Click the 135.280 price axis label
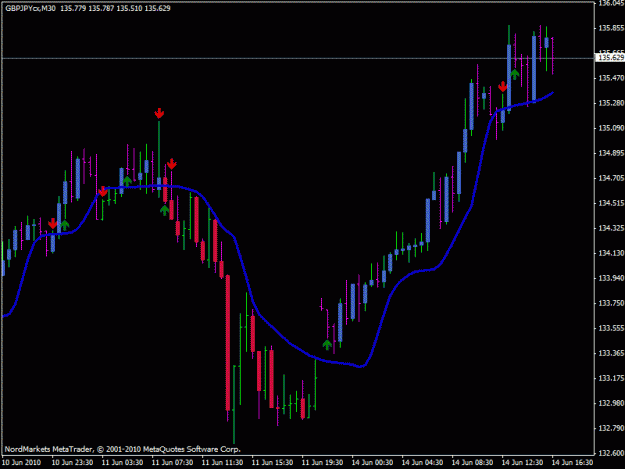625x469 pixels. (611, 103)
